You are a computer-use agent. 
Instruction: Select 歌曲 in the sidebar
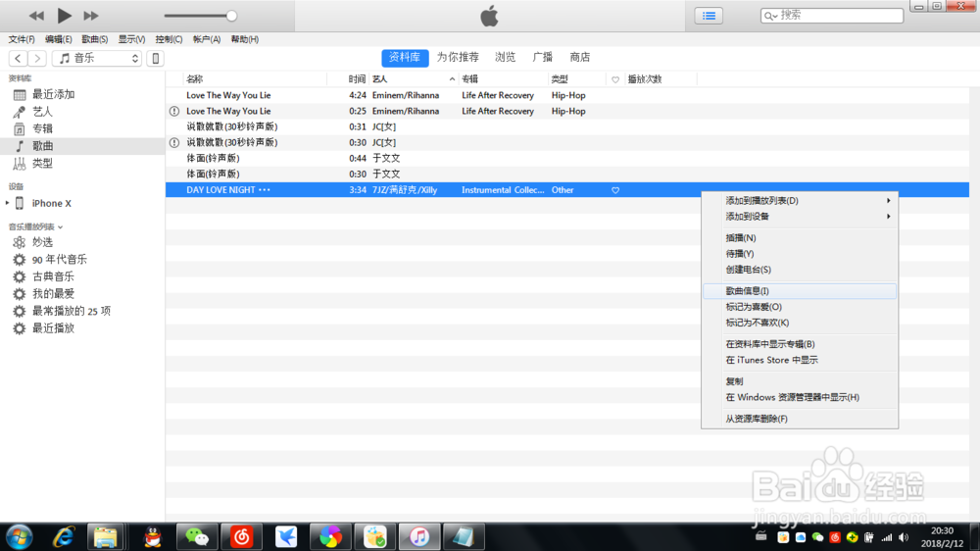tap(82, 146)
